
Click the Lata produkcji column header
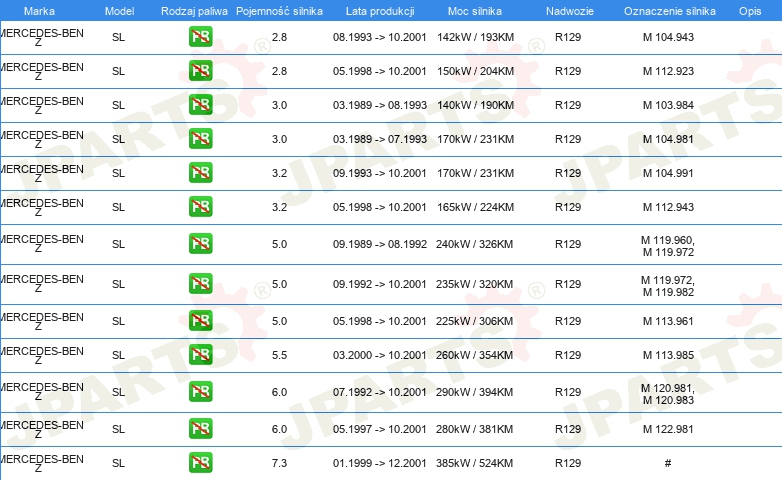point(380,11)
